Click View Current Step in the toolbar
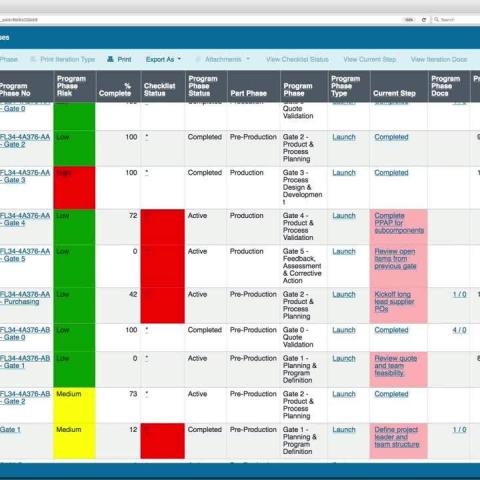 point(370,59)
